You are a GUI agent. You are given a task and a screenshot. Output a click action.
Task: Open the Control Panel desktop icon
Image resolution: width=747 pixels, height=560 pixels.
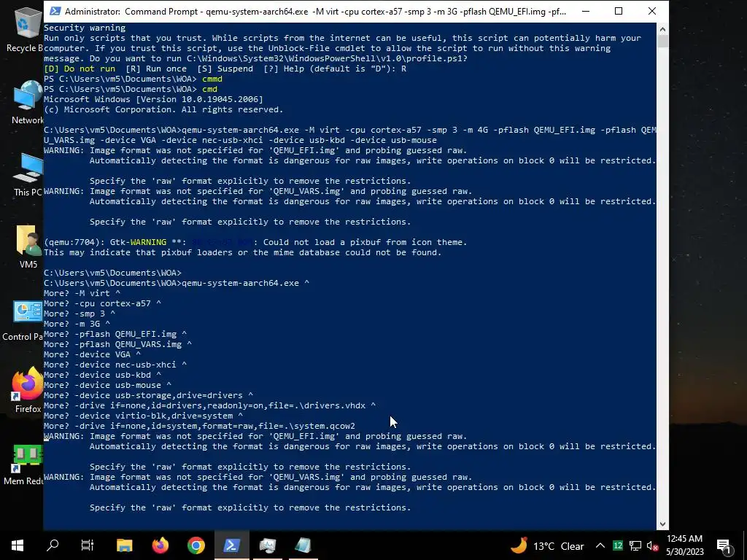tap(23, 320)
